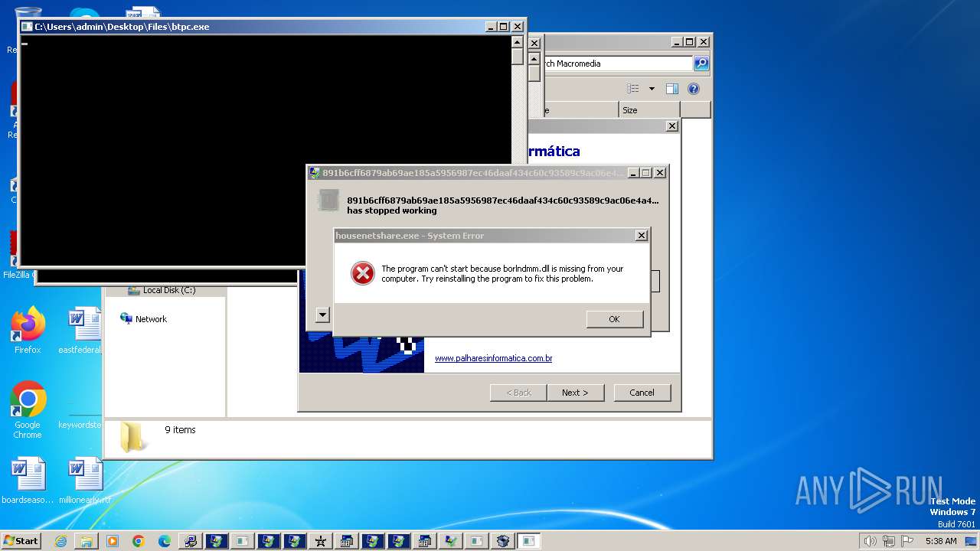The width and height of the screenshot is (980, 551).
Task: Open Firefox from the desktop
Action: [x=28, y=331]
